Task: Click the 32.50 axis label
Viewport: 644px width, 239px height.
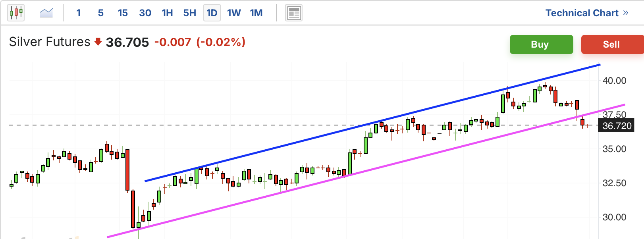Action: 614,183
